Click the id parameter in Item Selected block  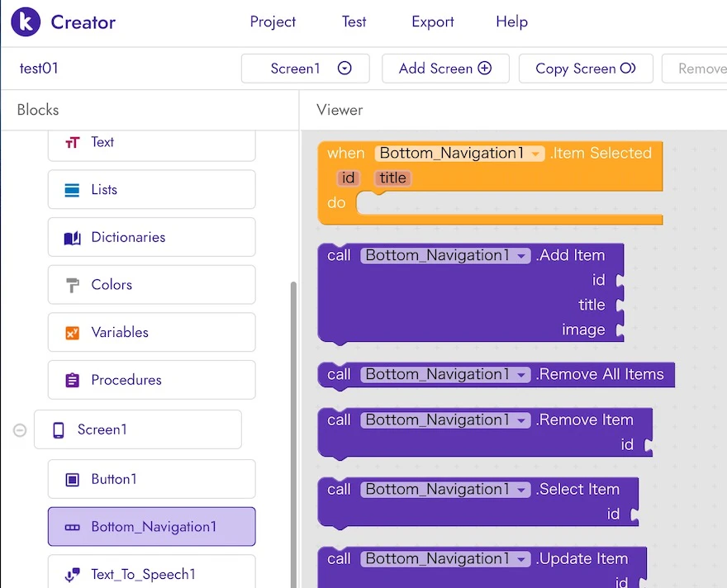(x=348, y=178)
